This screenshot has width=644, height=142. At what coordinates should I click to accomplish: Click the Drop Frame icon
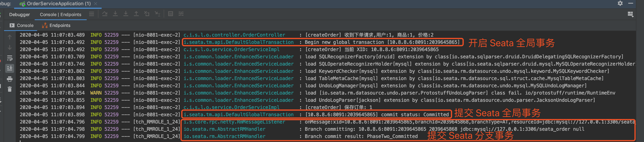coord(147,14)
